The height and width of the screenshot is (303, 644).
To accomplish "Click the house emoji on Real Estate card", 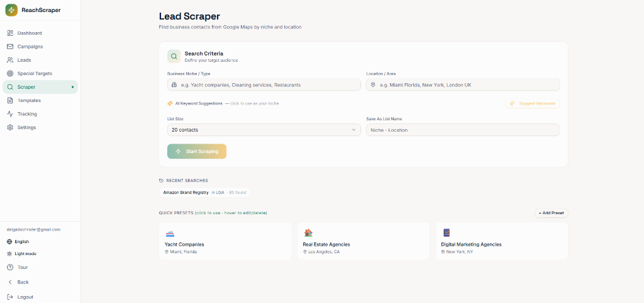I will (308, 233).
